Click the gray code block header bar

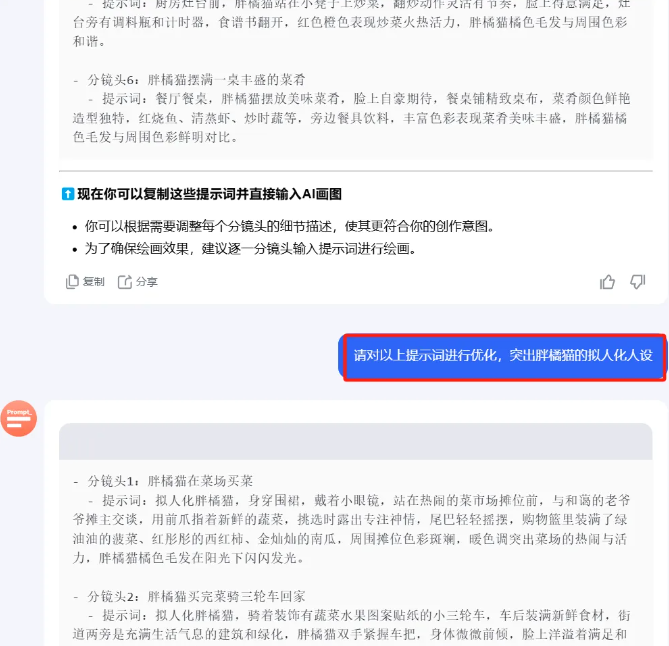tap(355, 441)
